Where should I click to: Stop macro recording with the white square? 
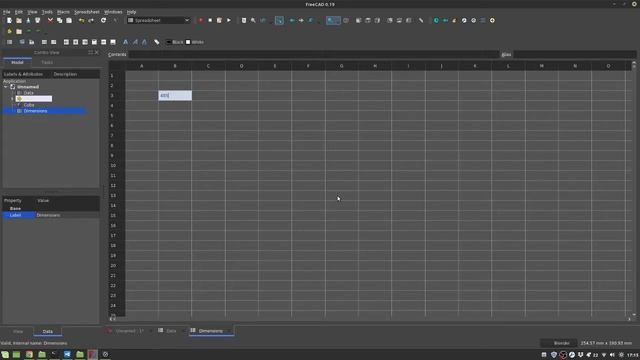pos(210,20)
